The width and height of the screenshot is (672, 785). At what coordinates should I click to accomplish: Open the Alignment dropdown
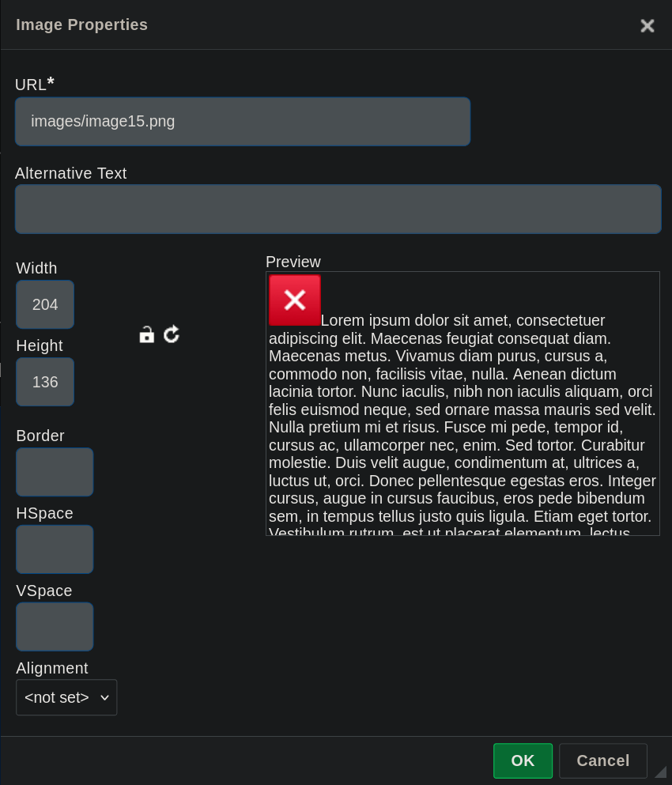point(66,697)
